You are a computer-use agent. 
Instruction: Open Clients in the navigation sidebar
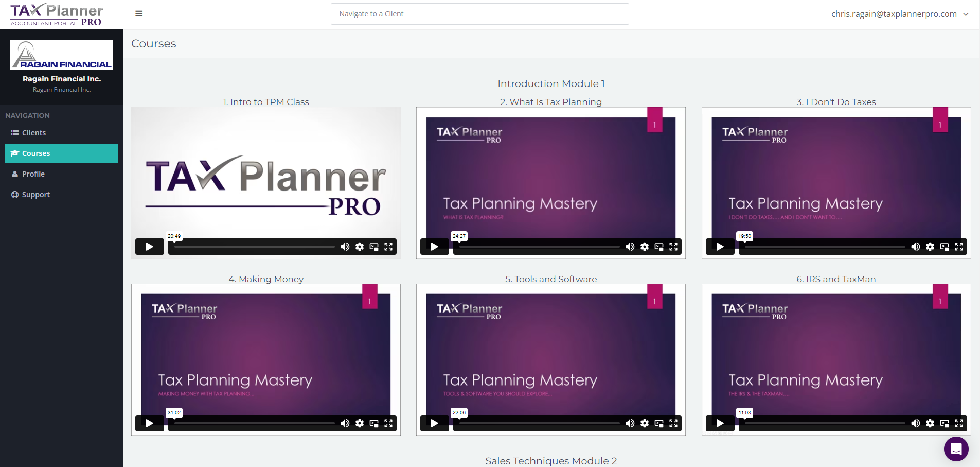62,133
